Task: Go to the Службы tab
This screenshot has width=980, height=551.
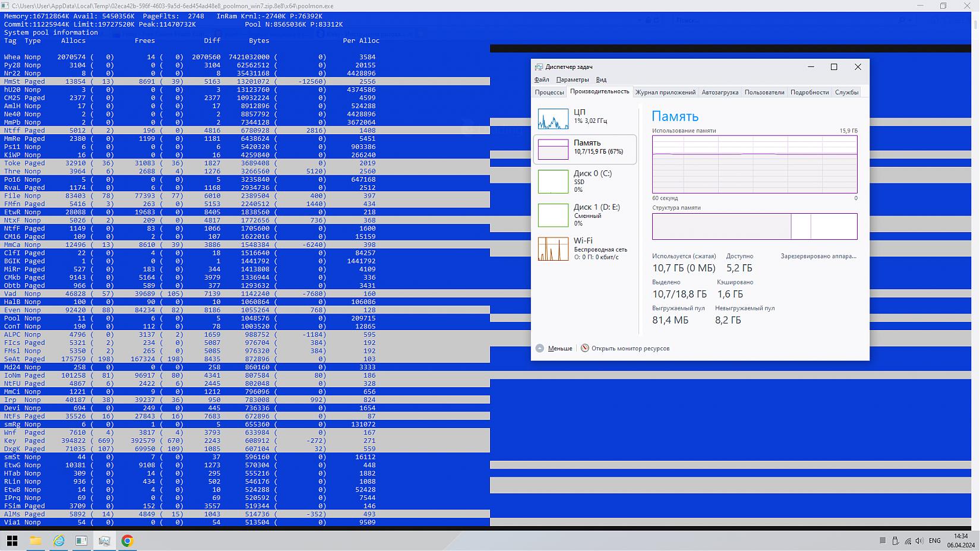Action: click(x=846, y=92)
